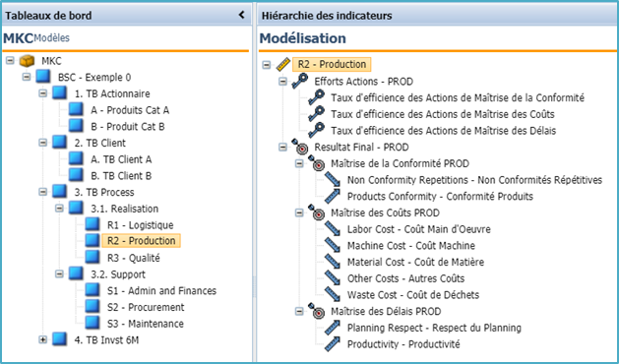Image resolution: width=619 pixels, height=364 pixels.
Task: Click the key icon of Maîtrise de la Conformité rate
Action: point(317,97)
